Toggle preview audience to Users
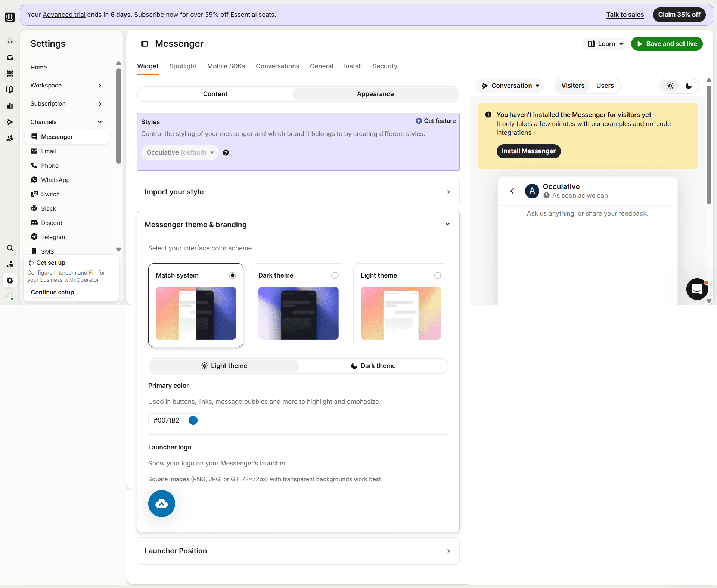717x588 pixels. 605,86
